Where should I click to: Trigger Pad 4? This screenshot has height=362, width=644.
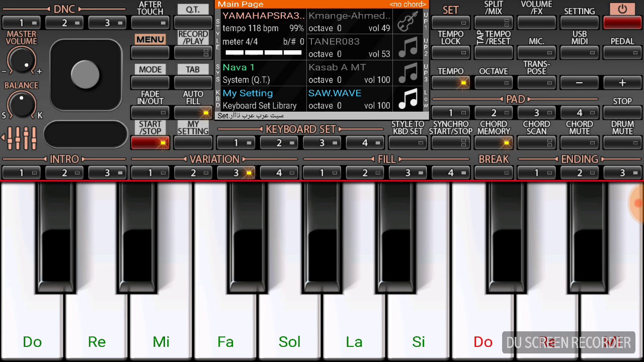click(580, 113)
